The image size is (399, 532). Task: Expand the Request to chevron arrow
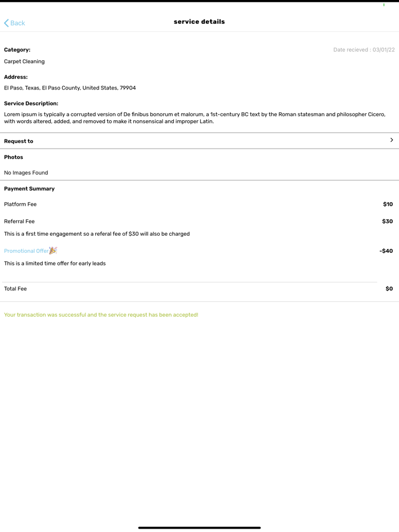(x=392, y=140)
